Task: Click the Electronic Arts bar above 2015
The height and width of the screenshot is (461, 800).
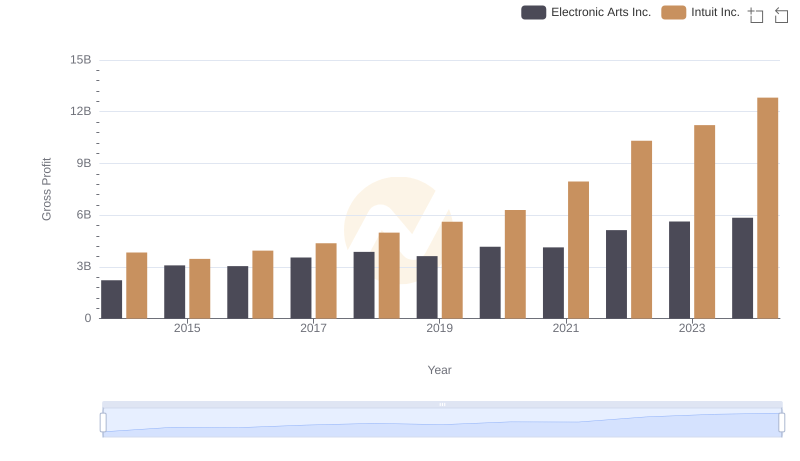Action: pyautogui.click(x=174, y=292)
